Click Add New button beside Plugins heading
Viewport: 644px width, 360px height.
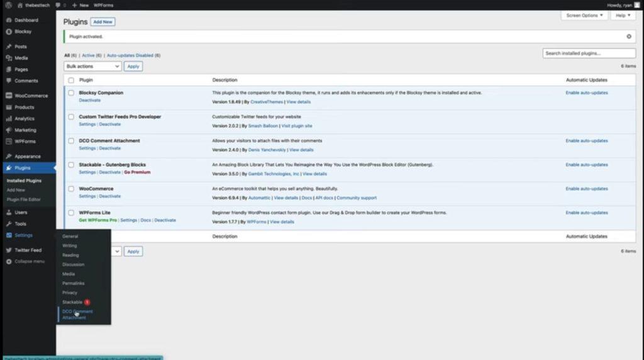coord(103,22)
